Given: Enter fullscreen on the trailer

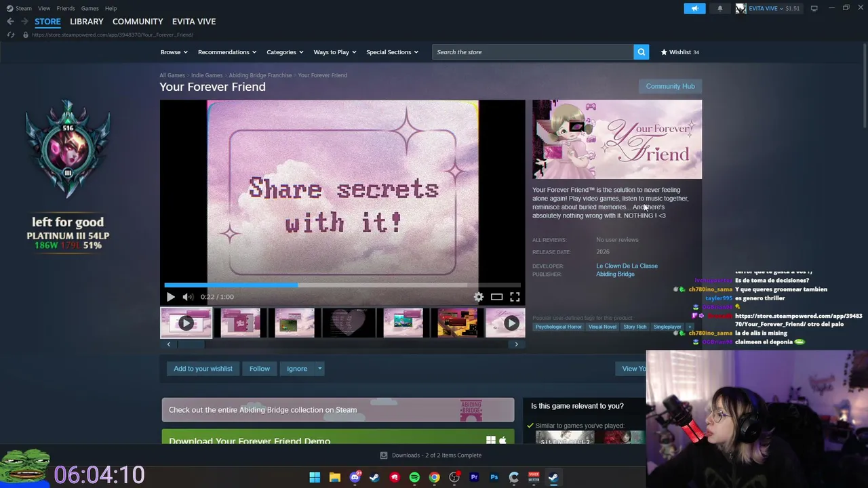Looking at the screenshot, I should coord(515,297).
